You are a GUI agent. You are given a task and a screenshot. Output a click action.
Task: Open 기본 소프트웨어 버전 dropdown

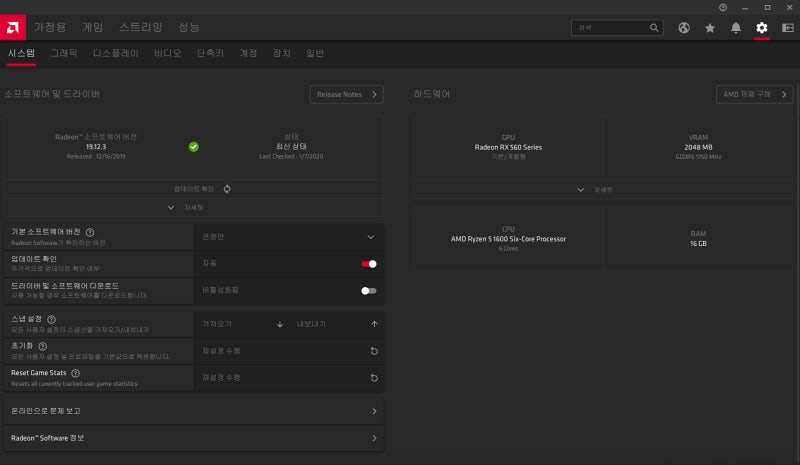coord(289,237)
